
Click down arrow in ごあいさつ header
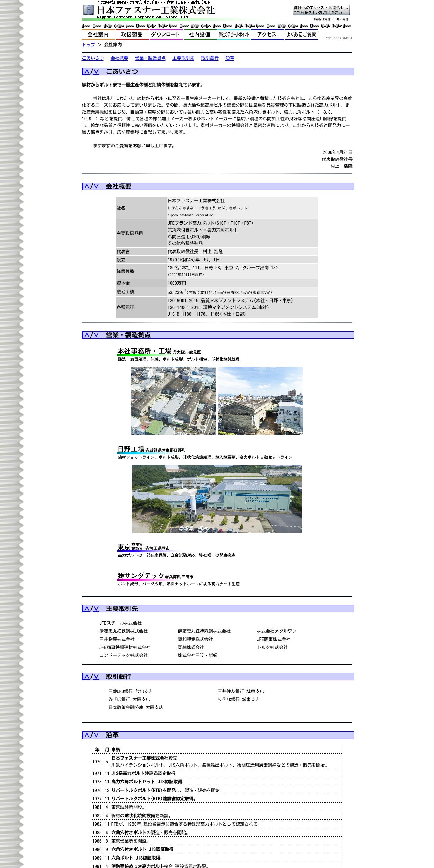[96, 72]
